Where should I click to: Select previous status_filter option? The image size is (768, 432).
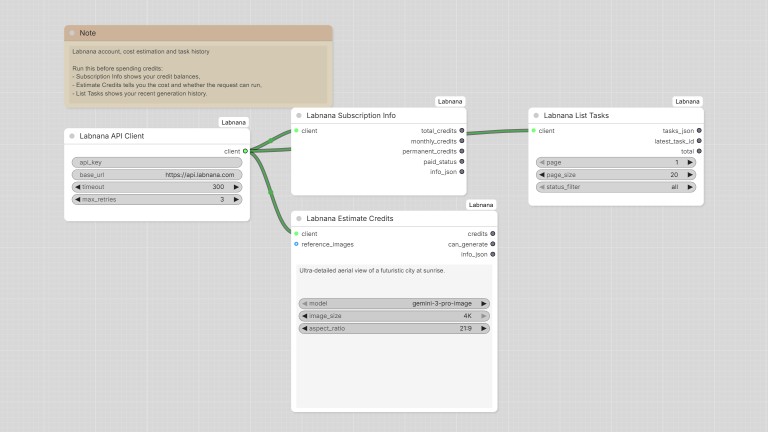pos(542,187)
